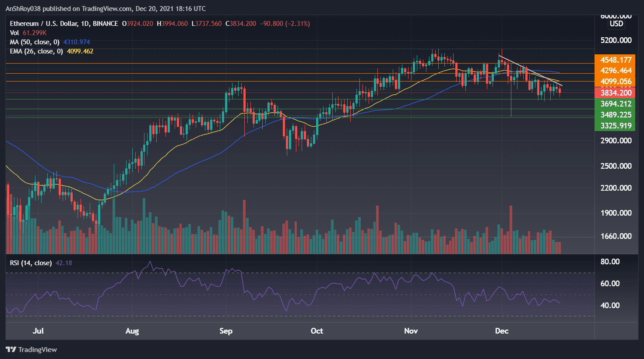Click the USD unit button on the price scale

[x=616, y=24]
